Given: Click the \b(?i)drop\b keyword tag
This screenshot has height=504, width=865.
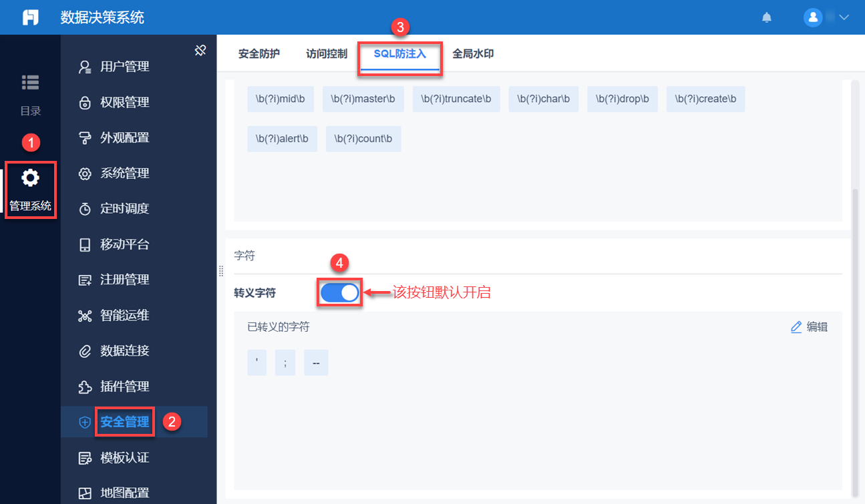Looking at the screenshot, I should pos(623,99).
